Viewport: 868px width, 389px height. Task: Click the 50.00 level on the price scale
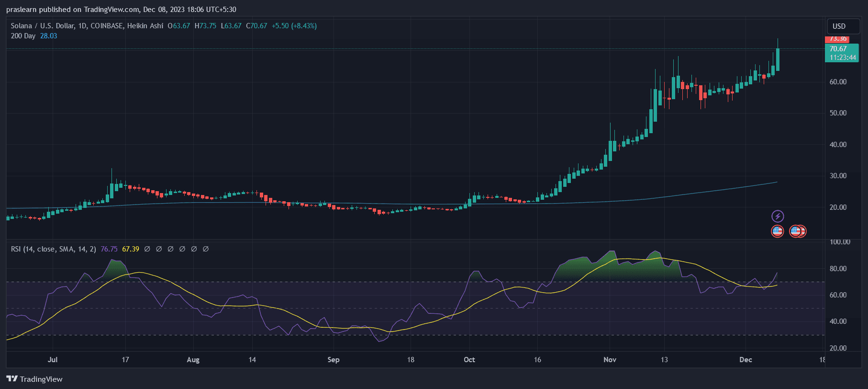point(838,113)
